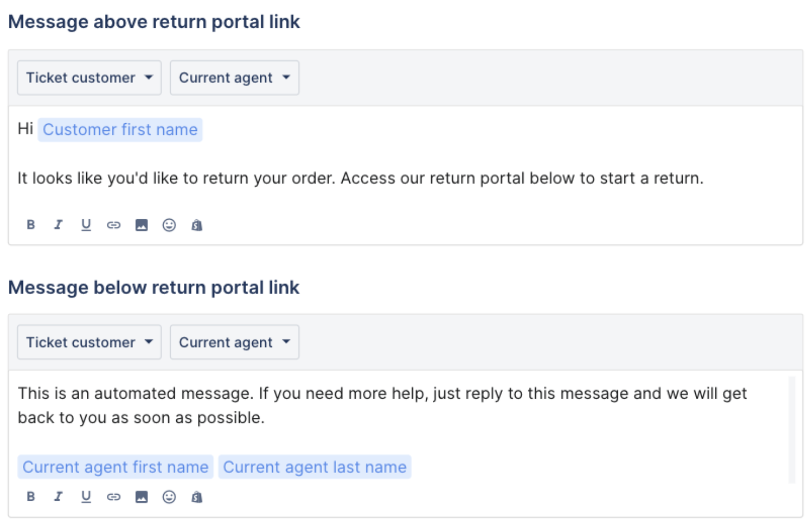The width and height of the screenshot is (812, 528).
Task: Apply bold in the below-link message toolbar
Action: click(31, 496)
